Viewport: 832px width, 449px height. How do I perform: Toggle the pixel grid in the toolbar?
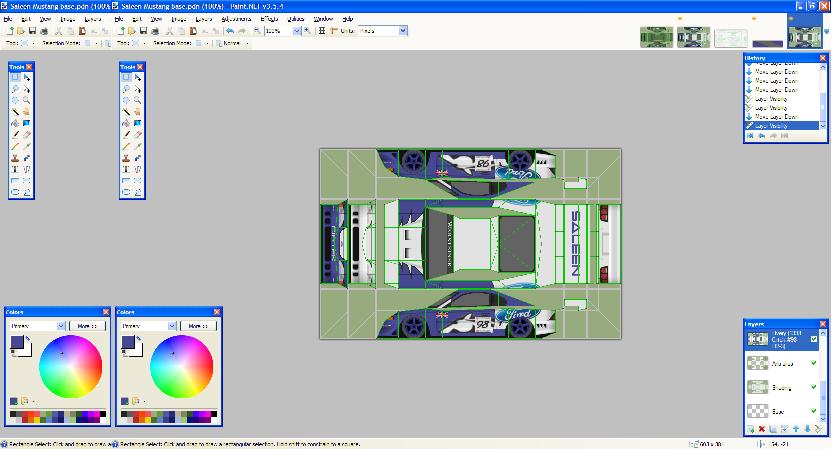(x=322, y=31)
